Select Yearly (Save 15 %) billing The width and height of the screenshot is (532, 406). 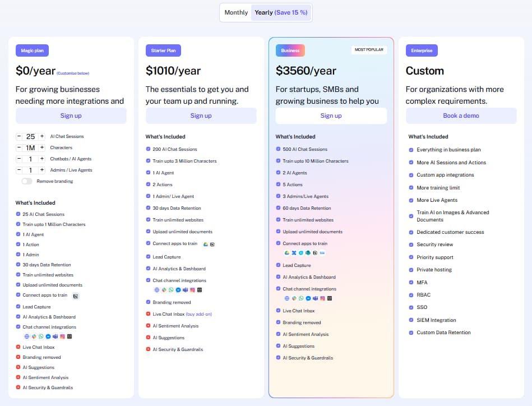[281, 12]
